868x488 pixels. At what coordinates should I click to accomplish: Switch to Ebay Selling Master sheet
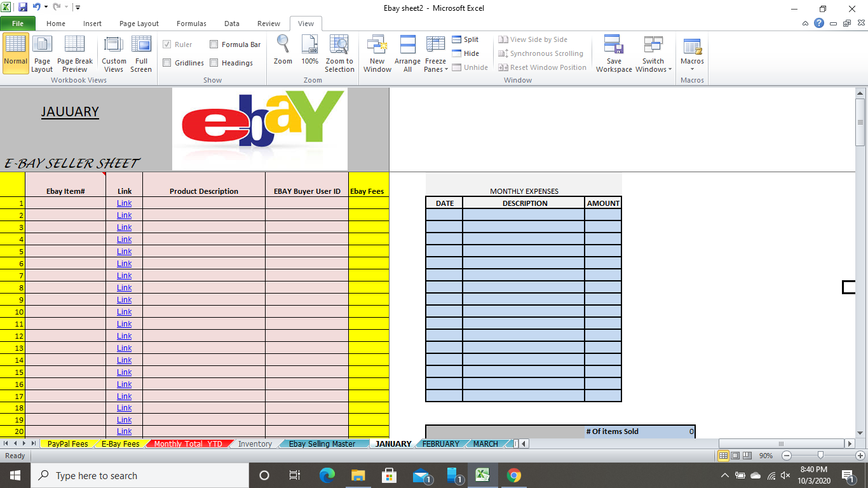[322, 444]
